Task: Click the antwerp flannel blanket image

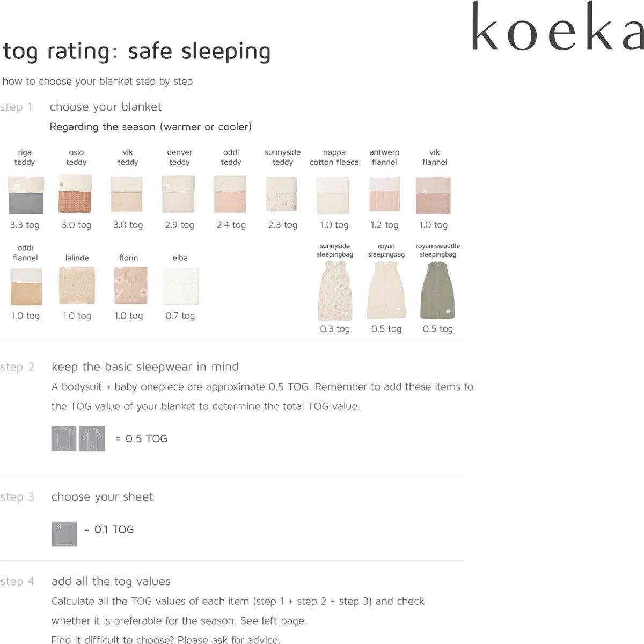Action: (x=385, y=194)
